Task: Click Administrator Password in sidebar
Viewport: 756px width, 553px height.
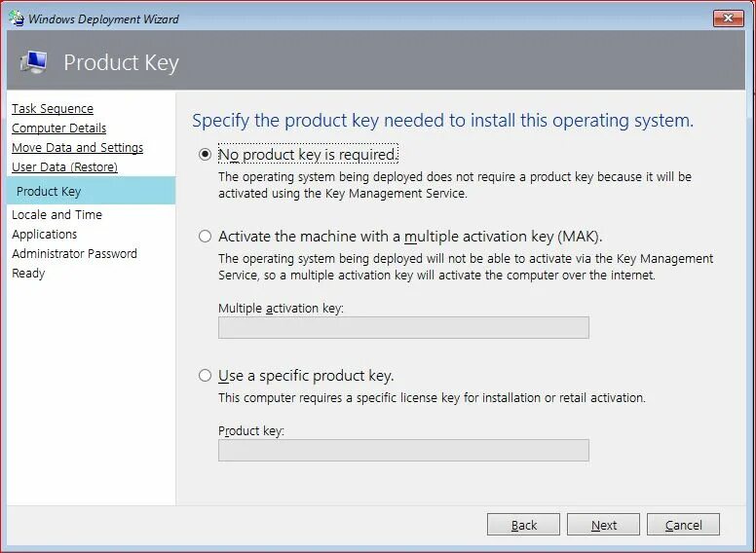Action: pos(74,253)
